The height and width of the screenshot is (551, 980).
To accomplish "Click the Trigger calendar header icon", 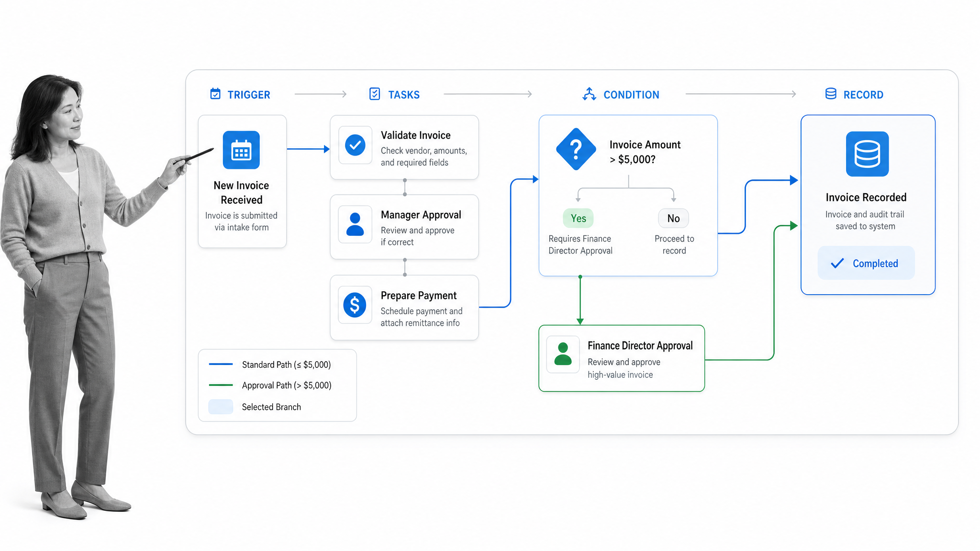I will pos(215,94).
